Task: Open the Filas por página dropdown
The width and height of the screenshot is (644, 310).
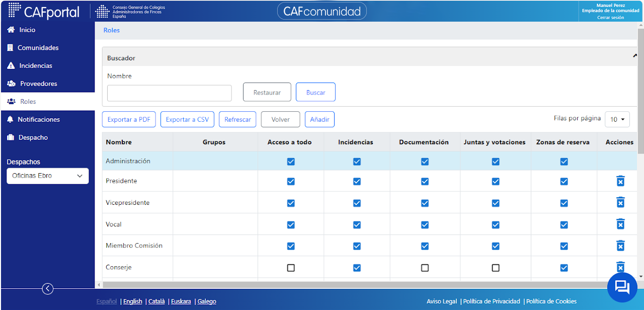Action: 617,119
